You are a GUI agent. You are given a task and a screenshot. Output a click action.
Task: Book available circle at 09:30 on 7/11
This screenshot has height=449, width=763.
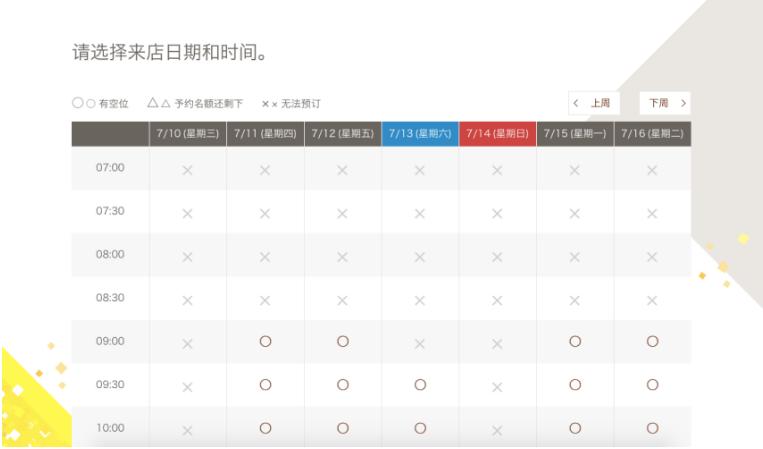point(265,385)
